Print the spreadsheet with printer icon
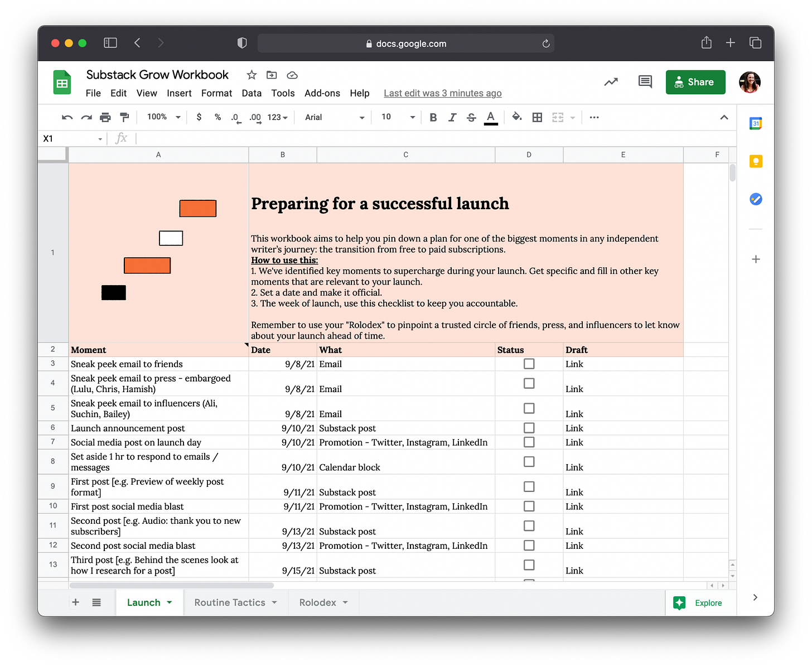Viewport: 812px width, 666px height. click(105, 117)
